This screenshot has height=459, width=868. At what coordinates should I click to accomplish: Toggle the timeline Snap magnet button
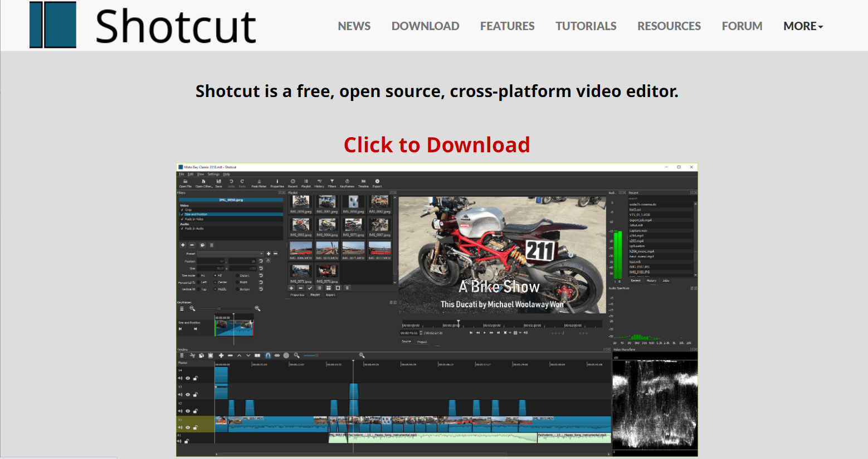click(268, 355)
